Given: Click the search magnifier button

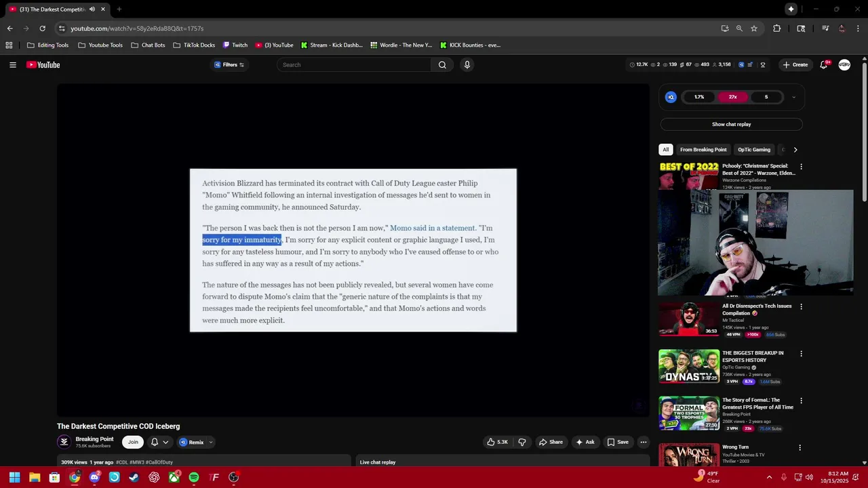Looking at the screenshot, I should (x=442, y=65).
